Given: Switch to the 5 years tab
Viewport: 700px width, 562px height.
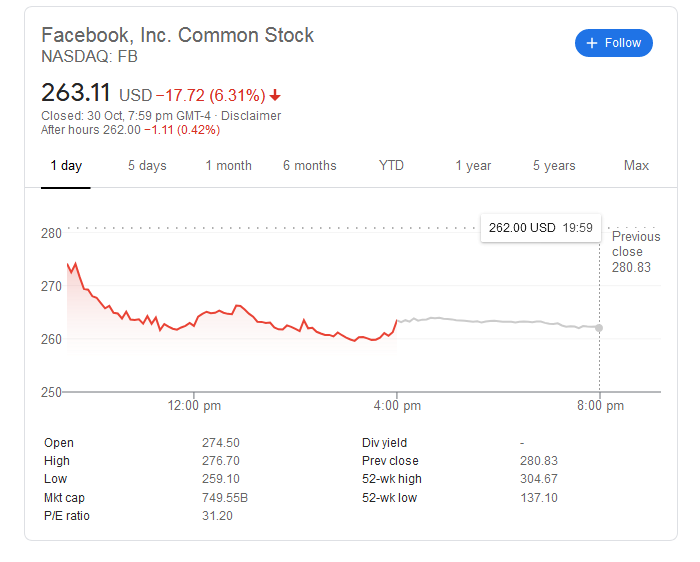Looking at the screenshot, I should (x=554, y=166).
